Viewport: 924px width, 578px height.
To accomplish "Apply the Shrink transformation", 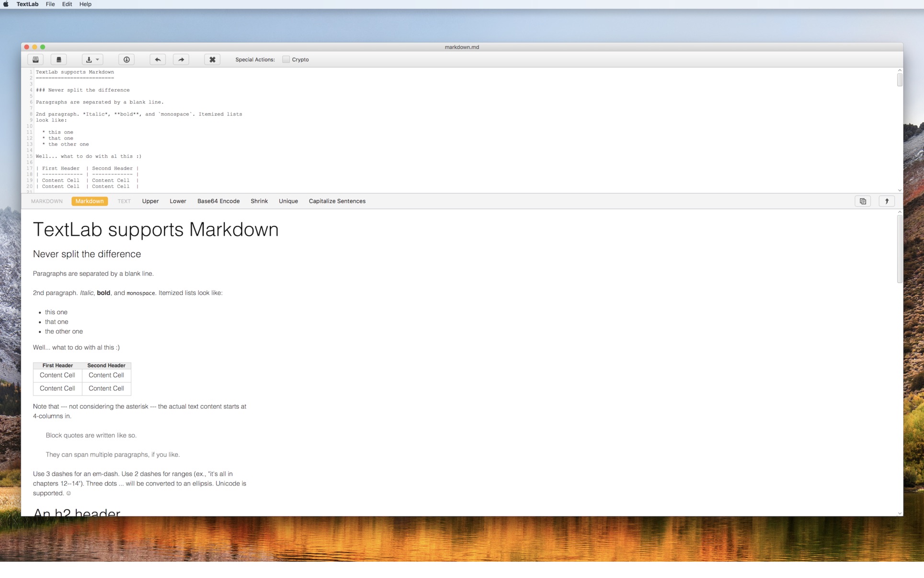I will click(x=259, y=201).
